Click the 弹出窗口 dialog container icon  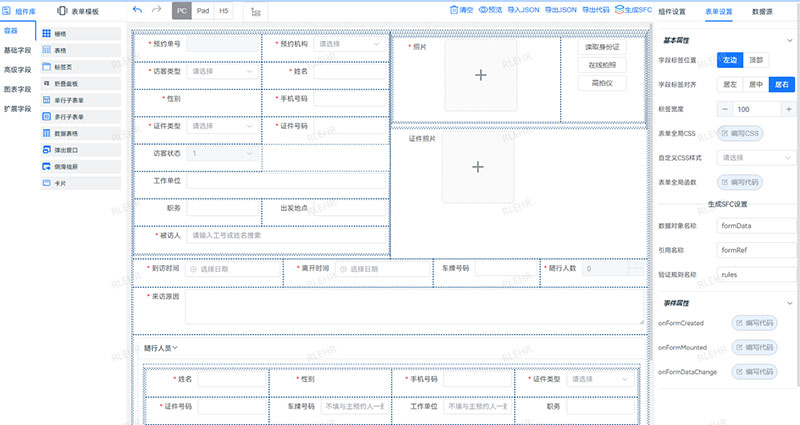point(46,150)
